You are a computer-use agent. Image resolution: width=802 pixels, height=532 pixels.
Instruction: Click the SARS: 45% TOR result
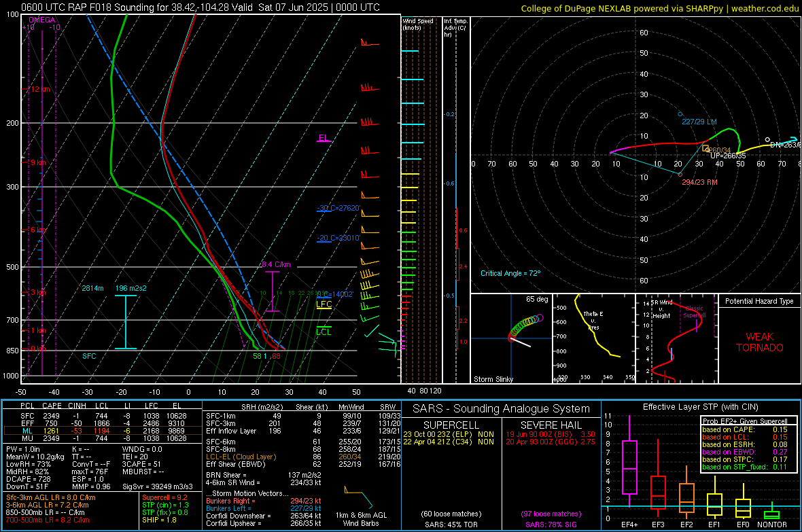(451, 525)
